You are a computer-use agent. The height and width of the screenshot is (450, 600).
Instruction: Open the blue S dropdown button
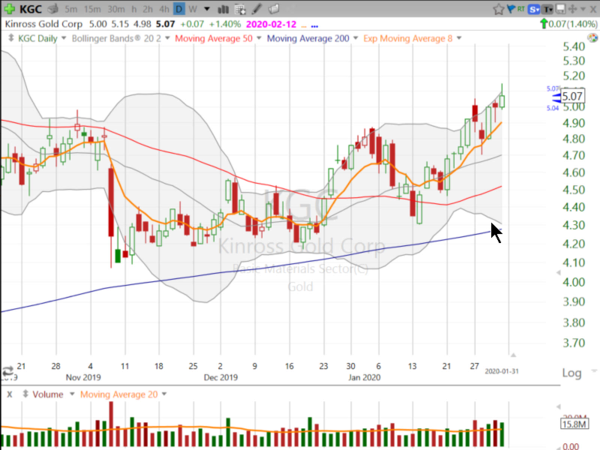(x=534, y=9)
